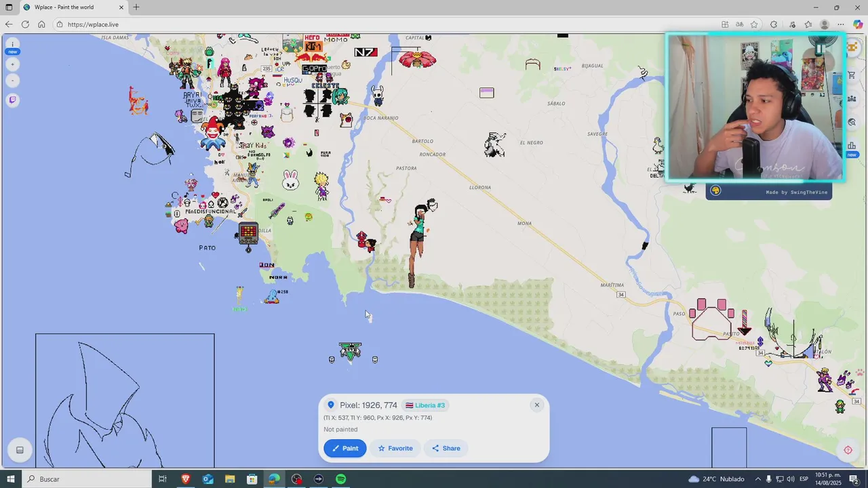Open Edge settings and more menu
868x488 pixels.
click(841, 24)
